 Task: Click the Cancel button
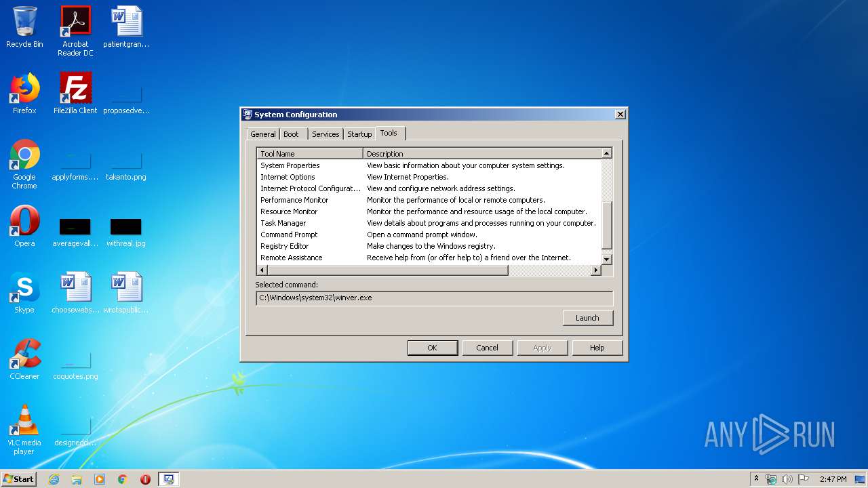488,348
